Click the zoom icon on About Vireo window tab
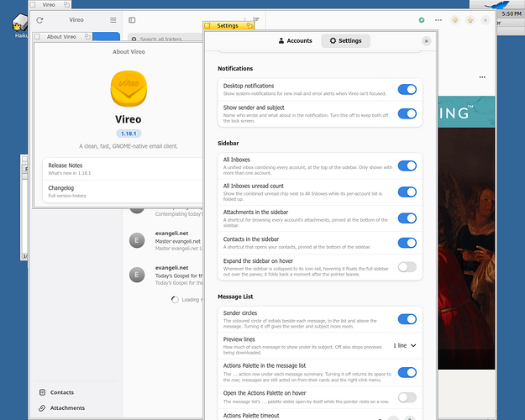The height and width of the screenshot is (420, 525). [87, 36]
